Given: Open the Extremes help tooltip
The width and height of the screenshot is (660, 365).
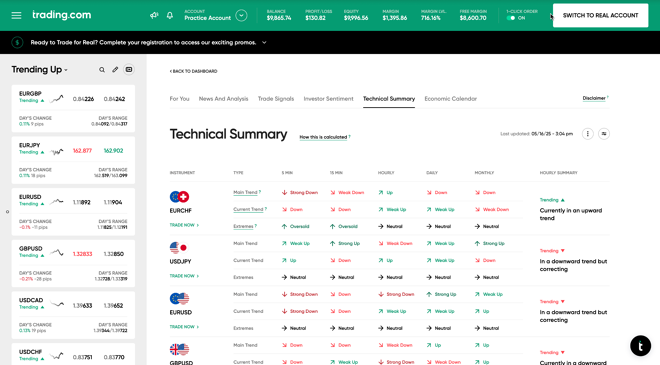Looking at the screenshot, I should pyautogui.click(x=255, y=226).
